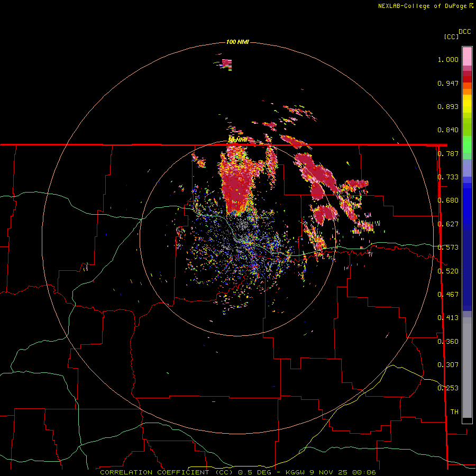
Task: Click the 1.000 scale value
Action: 448,59
